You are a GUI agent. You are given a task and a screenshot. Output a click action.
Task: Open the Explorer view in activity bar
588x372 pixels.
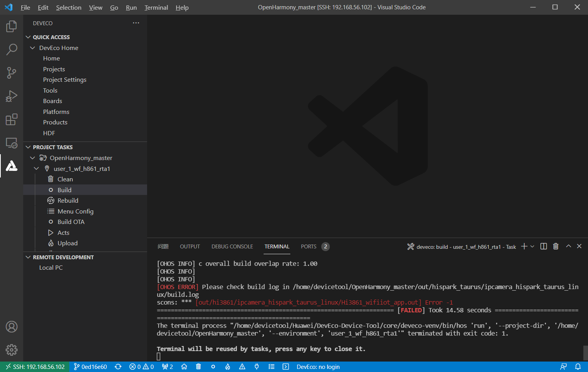12,26
